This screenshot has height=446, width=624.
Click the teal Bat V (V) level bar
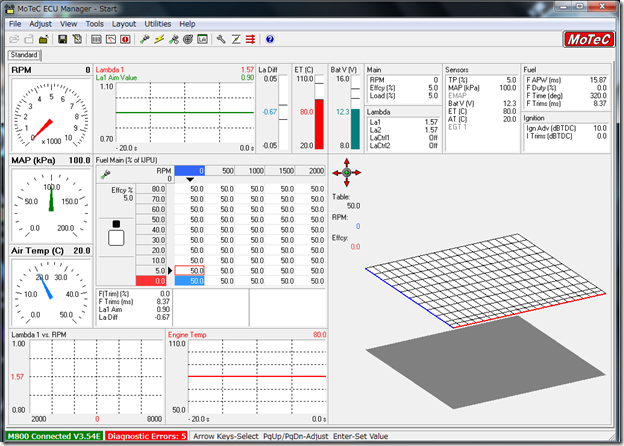tap(355, 129)
